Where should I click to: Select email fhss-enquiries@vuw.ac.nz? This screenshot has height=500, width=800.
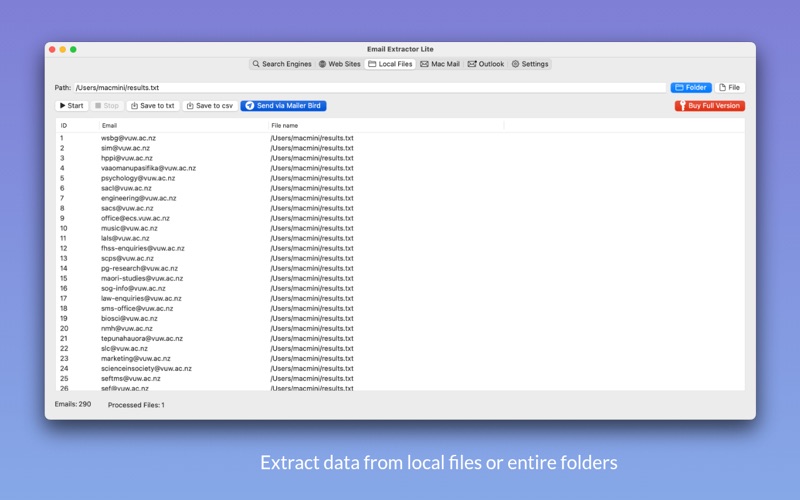click(142, 248)
